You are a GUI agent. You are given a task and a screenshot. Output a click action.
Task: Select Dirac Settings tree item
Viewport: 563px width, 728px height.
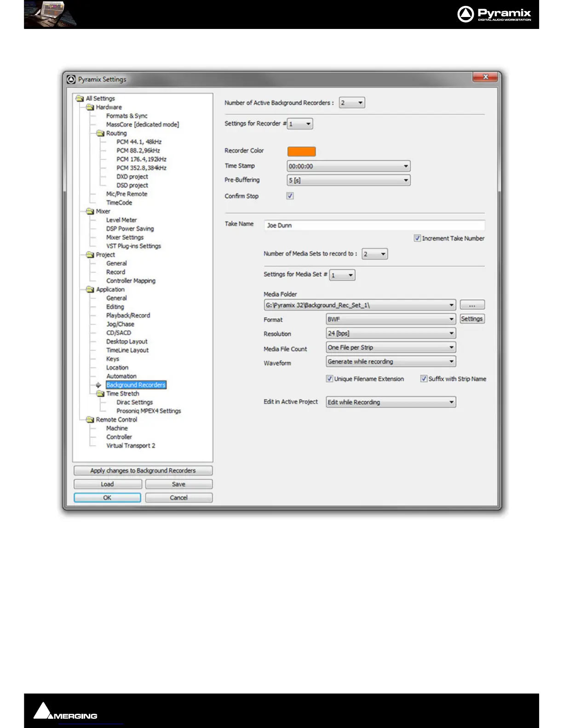tap(135, 403)
